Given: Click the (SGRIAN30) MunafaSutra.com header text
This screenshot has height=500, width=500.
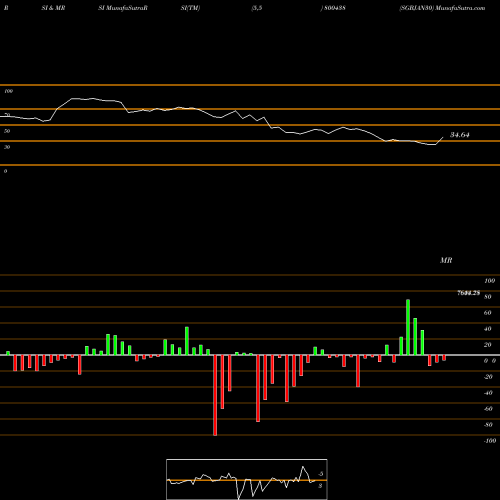Looking at the screenshot, I should click(x=442, y=8).
